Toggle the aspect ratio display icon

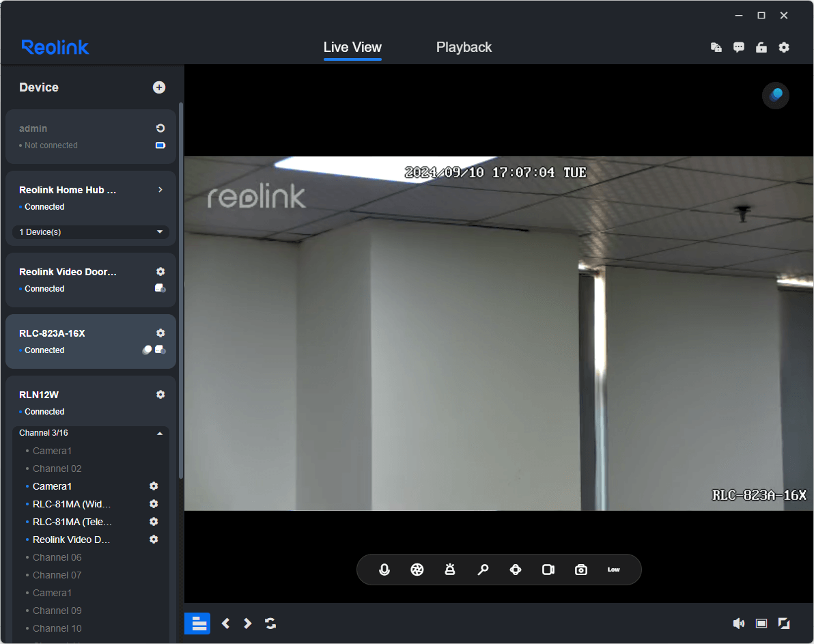[x=761, y=624]
